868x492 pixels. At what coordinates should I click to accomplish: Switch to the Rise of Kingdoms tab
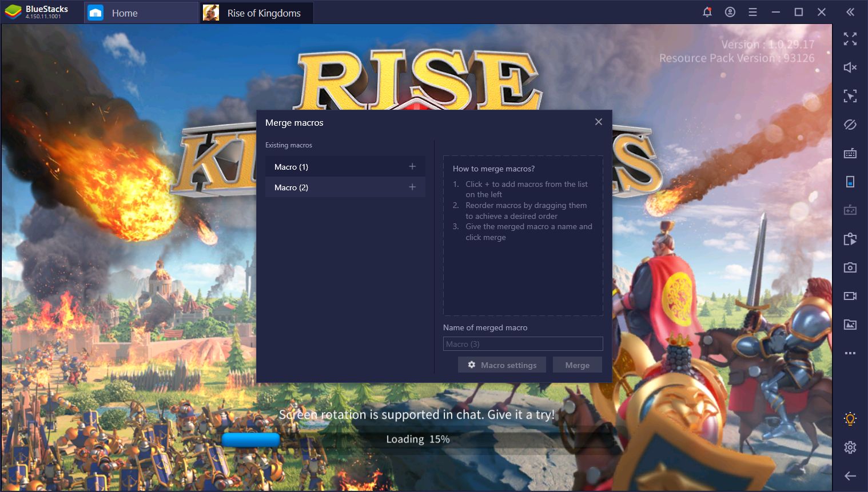[x=256, y=13]
